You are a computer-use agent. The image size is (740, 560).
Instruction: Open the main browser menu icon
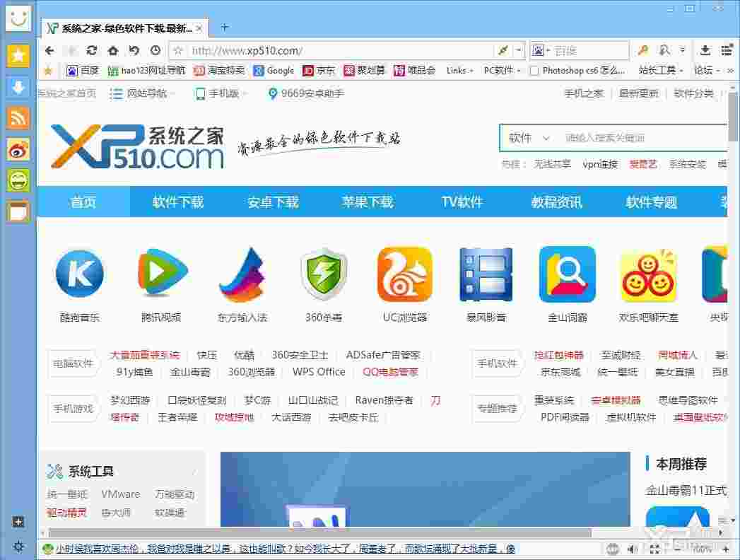click(x=727, y=50)
